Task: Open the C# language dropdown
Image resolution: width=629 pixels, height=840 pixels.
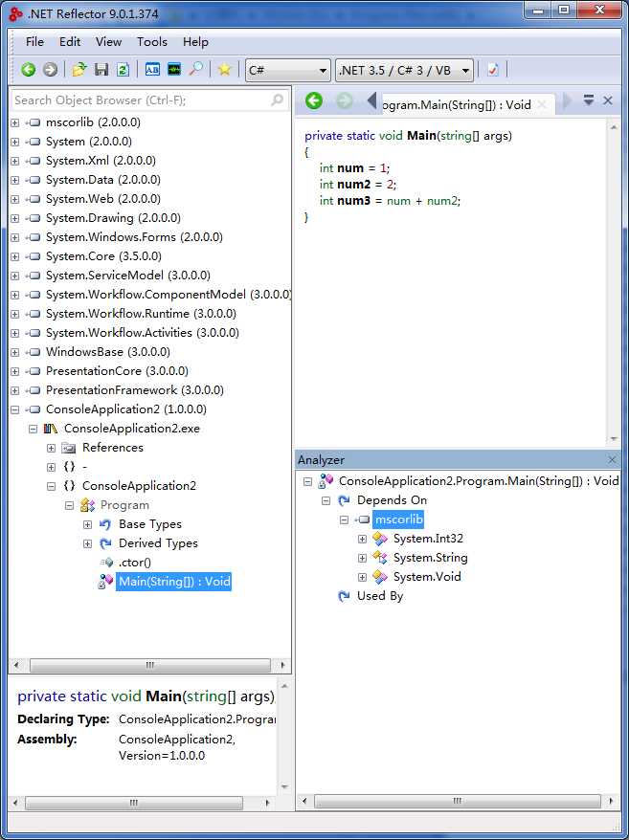Action: 288,70
